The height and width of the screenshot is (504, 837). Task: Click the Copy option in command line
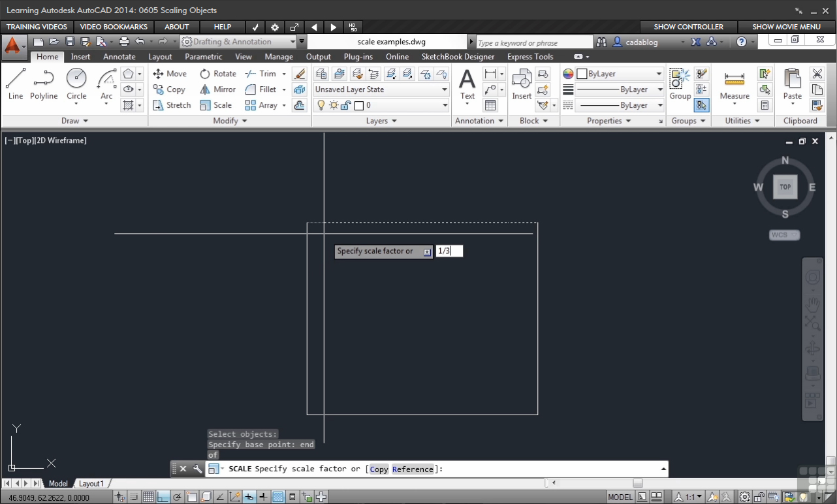379,469
